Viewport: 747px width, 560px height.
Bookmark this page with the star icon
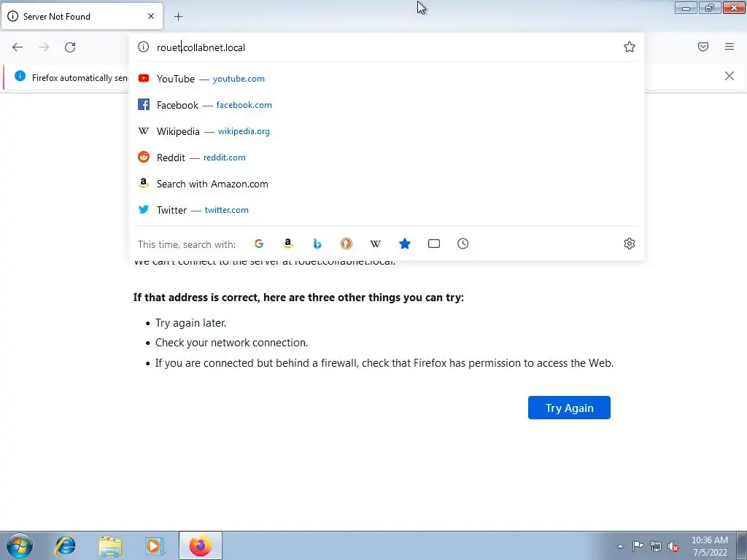pos(630,47)
